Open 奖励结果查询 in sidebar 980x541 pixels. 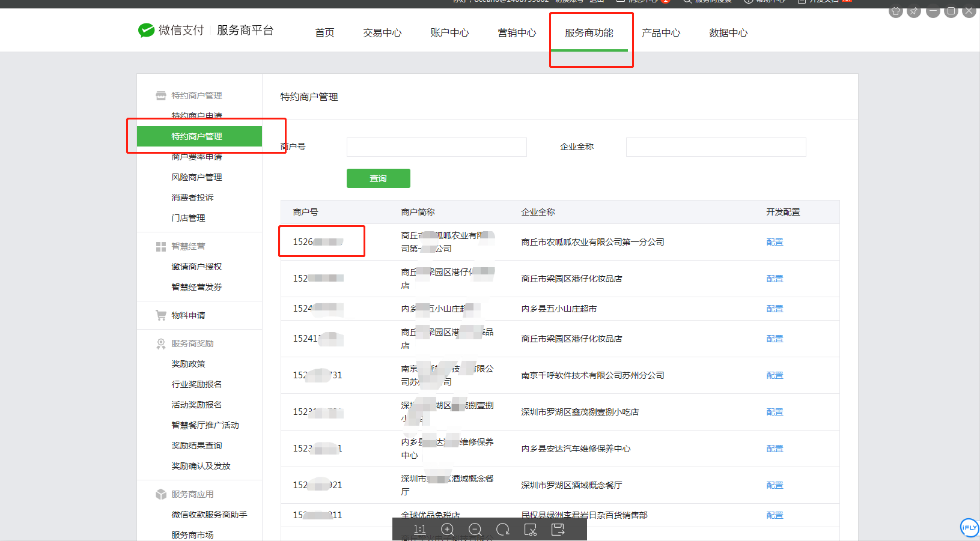point(196,446)
